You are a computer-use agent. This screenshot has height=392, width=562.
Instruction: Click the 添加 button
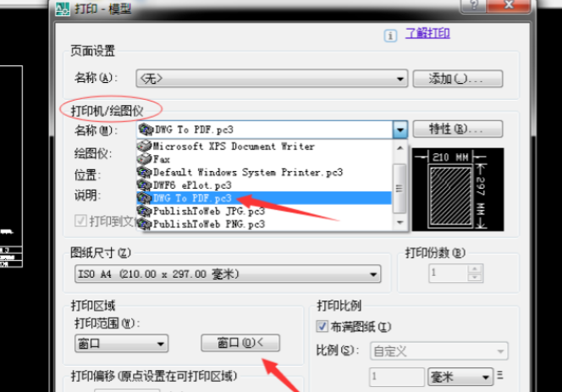click(x=458, y=79)
